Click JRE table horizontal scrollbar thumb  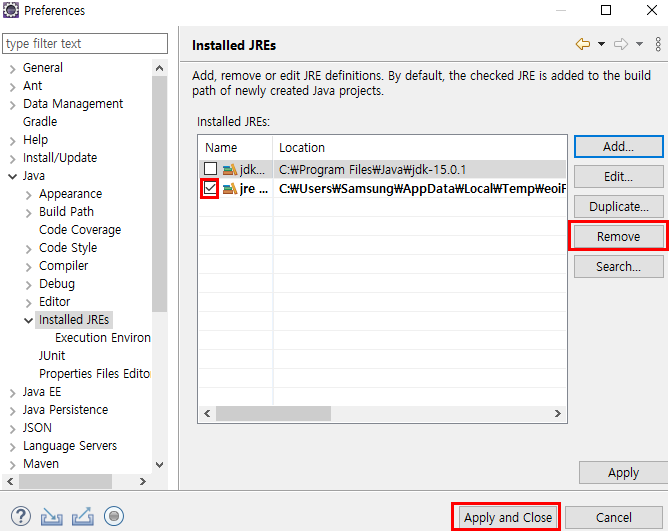[x=273, y=413]
